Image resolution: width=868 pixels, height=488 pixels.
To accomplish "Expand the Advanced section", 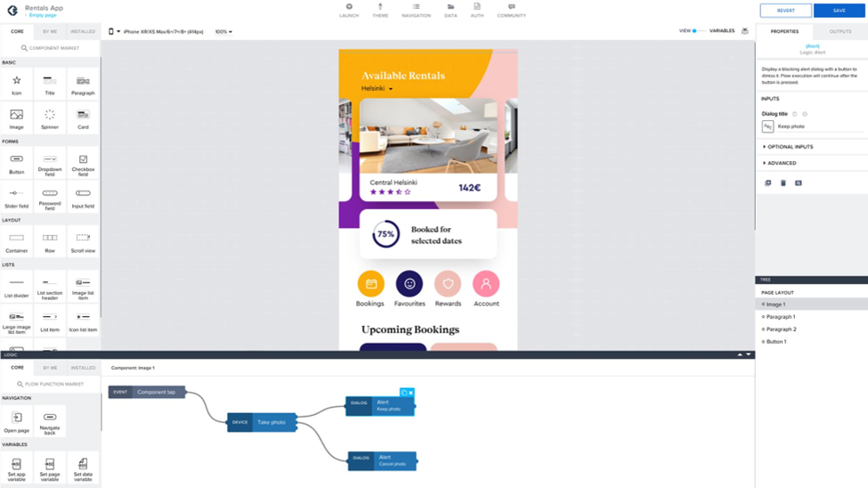I will pos(780,163).
